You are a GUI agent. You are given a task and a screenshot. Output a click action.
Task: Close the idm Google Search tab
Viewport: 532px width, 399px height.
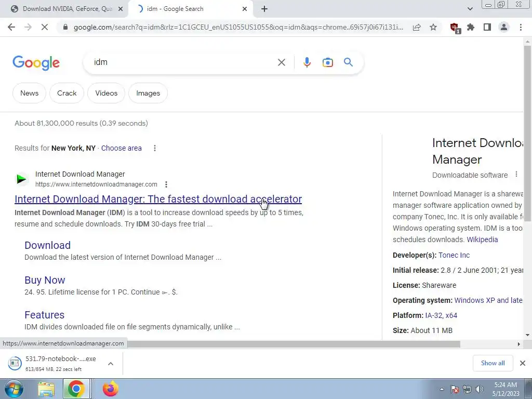(245, 9)
